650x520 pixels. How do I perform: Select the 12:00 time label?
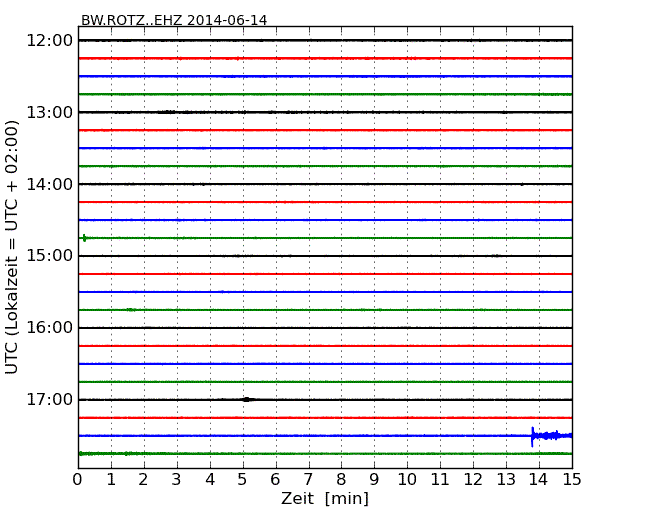tap(50, 41)
